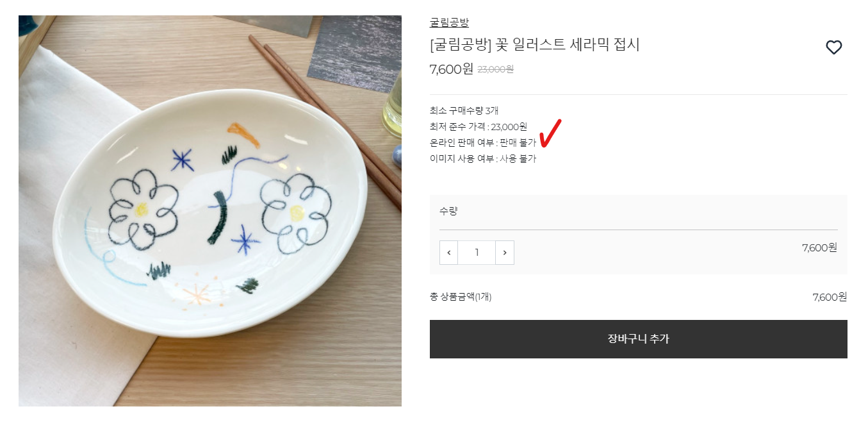Click the 온라인 판매 여부 line
868x427 pixels.
click(x=482, y=142)
